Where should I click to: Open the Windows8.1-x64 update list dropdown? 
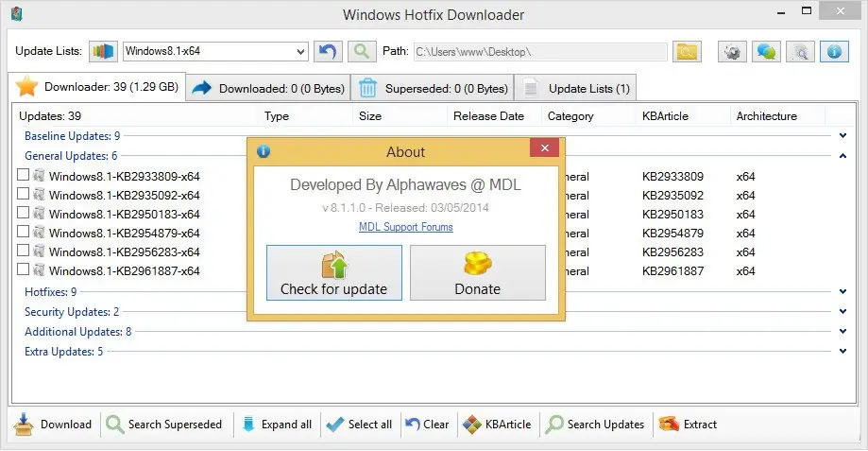pyautogui.click(x=300, y=51)
